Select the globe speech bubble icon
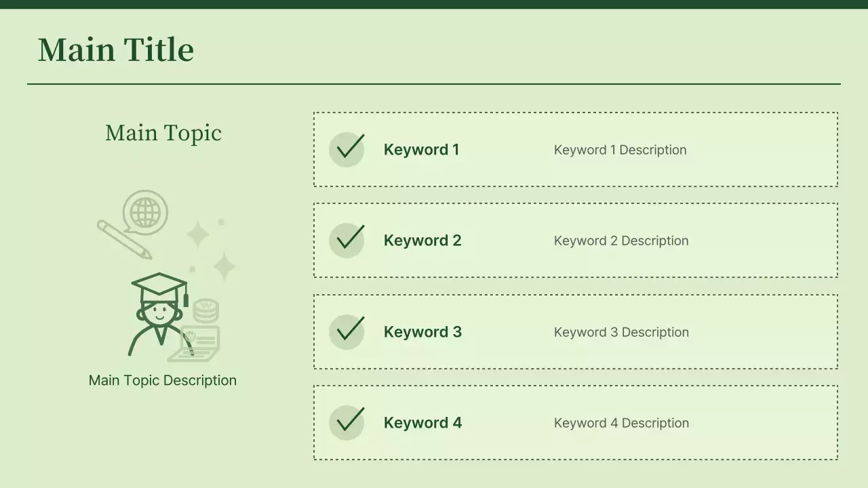This screenshot has width=868, height=488. (x=145, y=212)
